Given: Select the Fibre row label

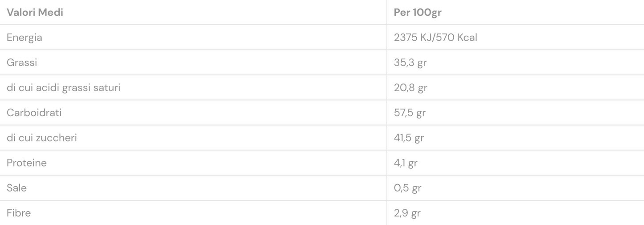Looking at the screenshot, I should point(19,212).
